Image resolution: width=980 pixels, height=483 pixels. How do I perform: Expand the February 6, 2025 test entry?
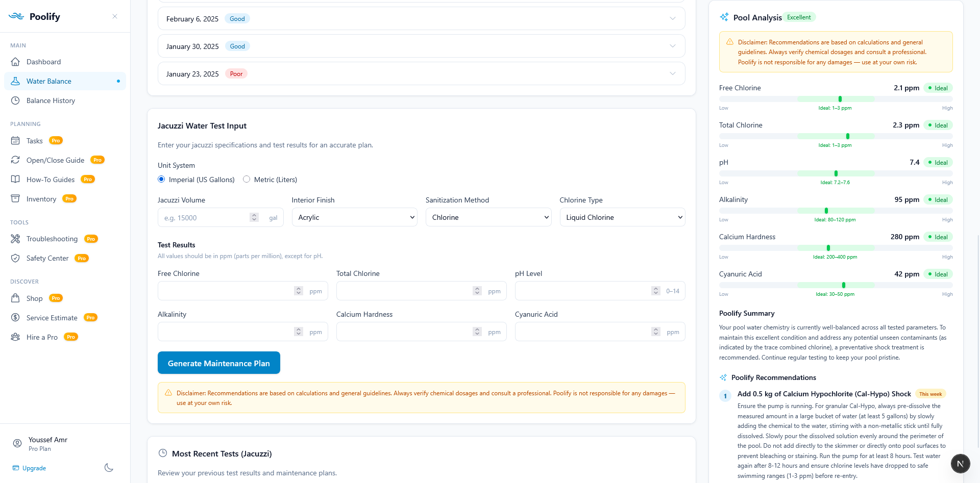click(422, 18)
